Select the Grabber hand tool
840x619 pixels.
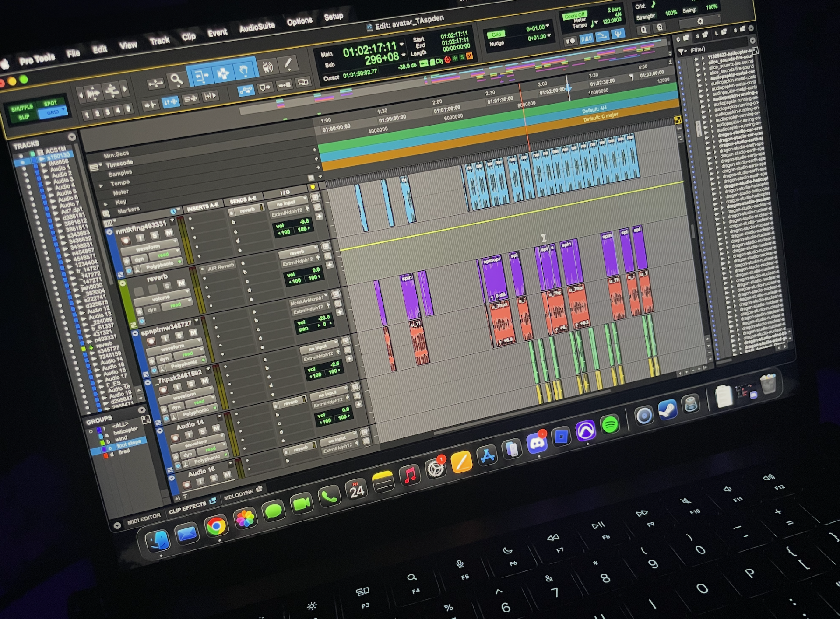point(243,70)
